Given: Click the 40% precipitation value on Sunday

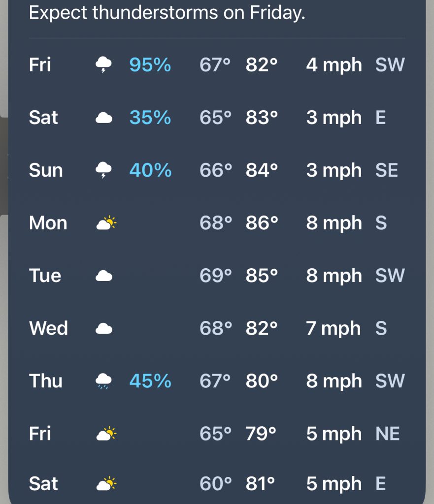Looking at the screenshot, I should pyautogui.click(x=150, y=171).
